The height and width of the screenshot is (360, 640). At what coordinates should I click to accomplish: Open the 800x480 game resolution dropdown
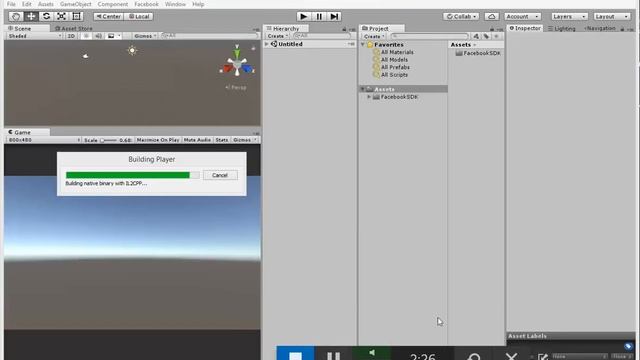(x=44, y=140)
